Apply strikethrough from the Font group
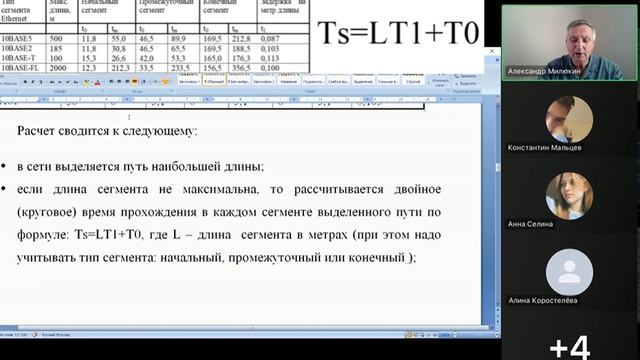The width and height of the screenshot is (640, 360). pos(52,82)
